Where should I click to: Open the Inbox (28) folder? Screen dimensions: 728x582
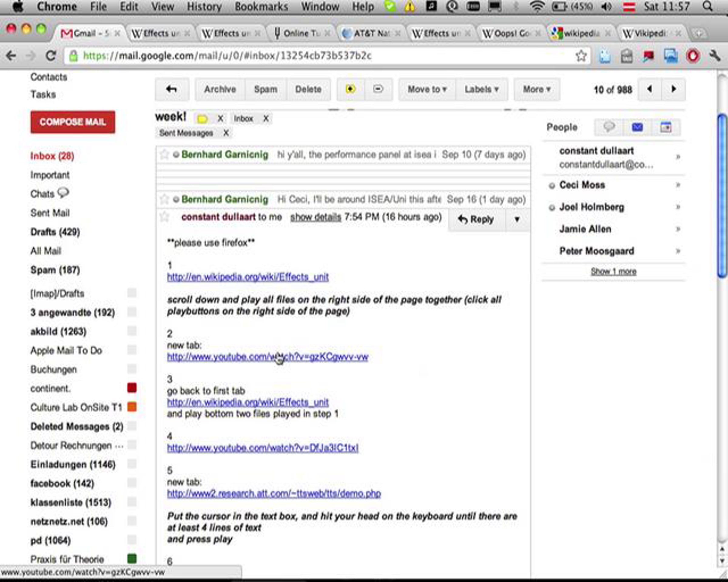(52, 156)
